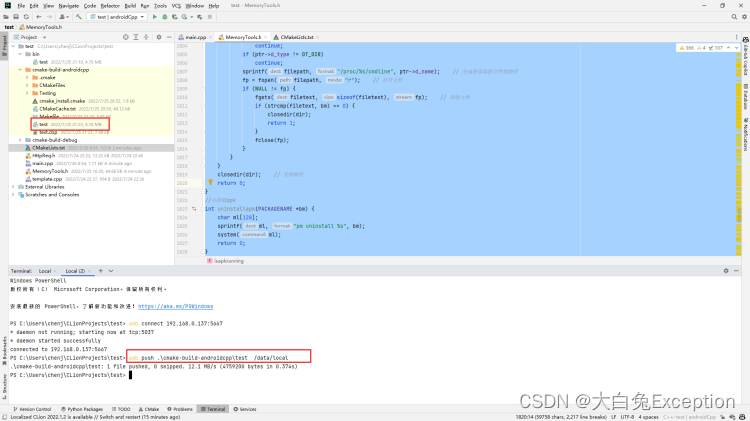The height and width of the screenshot is (421, 750).
Task: Go to previous highlighted problem arrow
Action: tap(728, 48)
